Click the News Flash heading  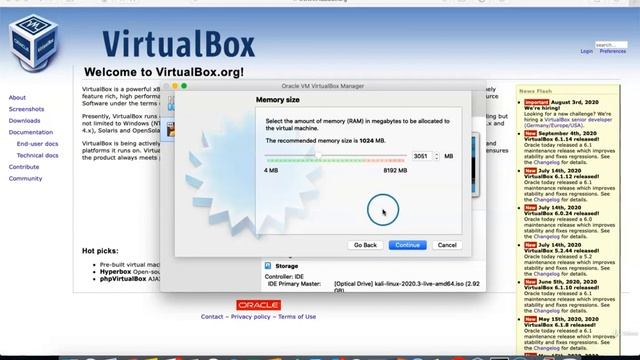pos(536,91)
